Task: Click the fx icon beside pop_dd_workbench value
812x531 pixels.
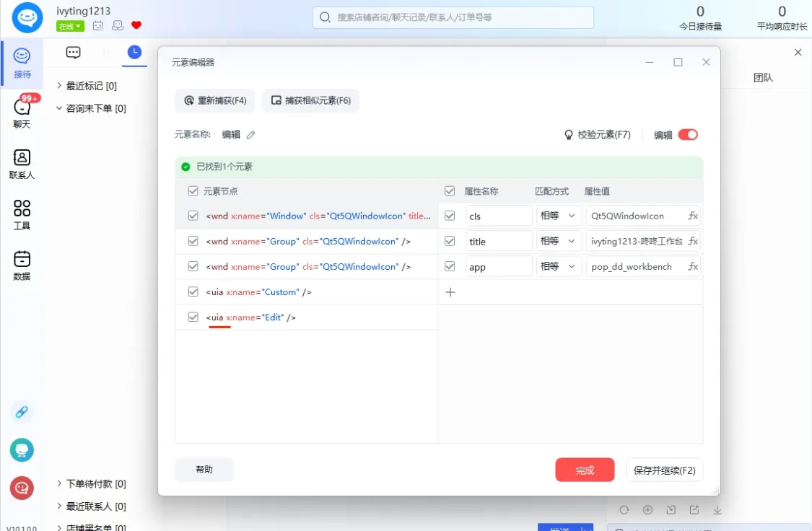Action: (x=693, y=266)
